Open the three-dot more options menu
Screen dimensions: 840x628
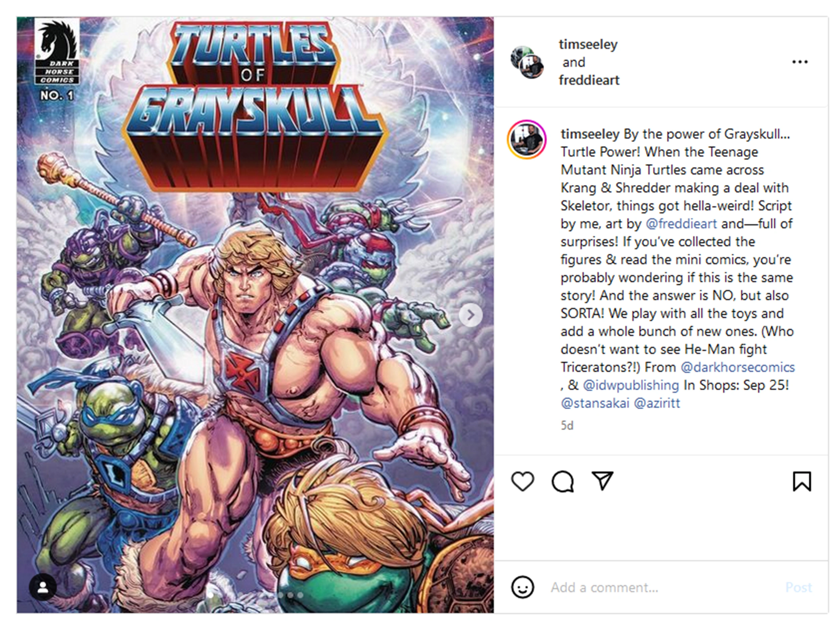coord(800,62)
